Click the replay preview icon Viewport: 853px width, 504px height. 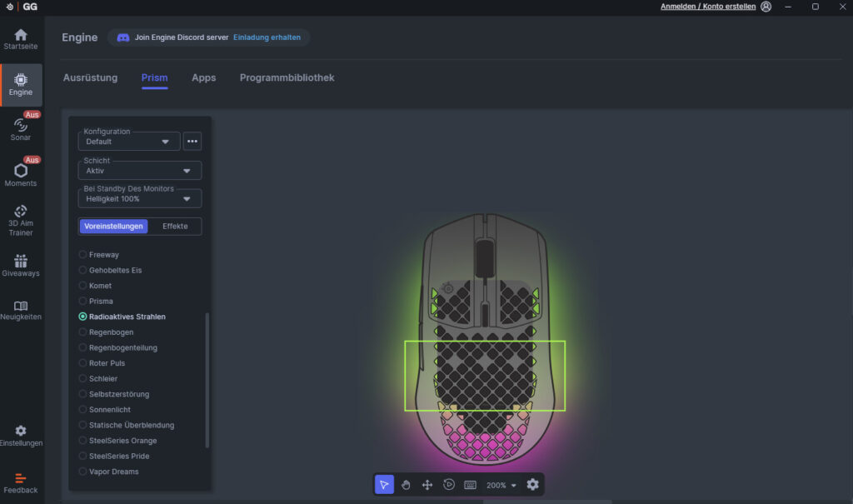pyautogui.click(x=449, y=485)
